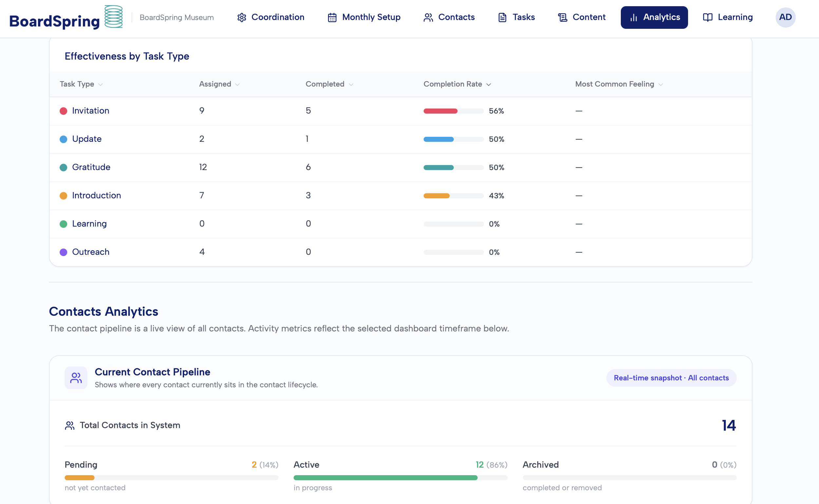Image resolution: width=819 pixels, height=504 pixels.
Task: Click the Invitation 56% completion bar
Action: [x=453, y=111]
